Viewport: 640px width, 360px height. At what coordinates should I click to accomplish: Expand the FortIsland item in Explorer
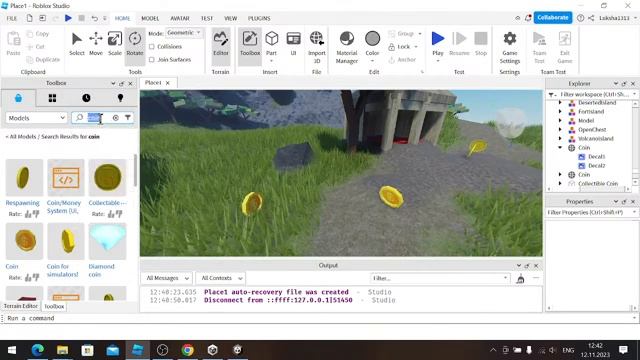pos(560,111)
